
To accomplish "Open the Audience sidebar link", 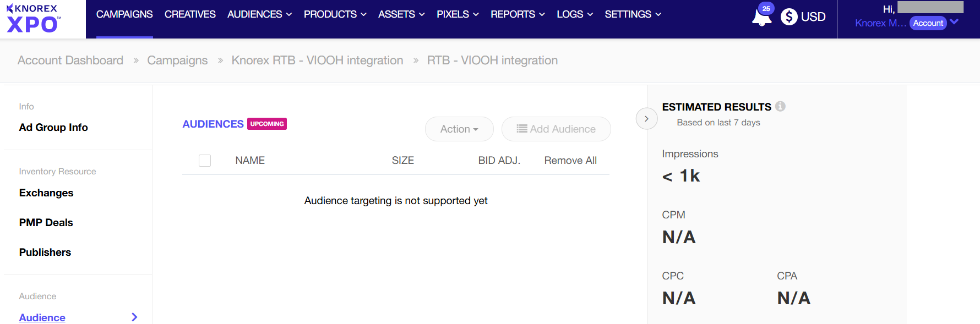I will click(x=42, y=317).
